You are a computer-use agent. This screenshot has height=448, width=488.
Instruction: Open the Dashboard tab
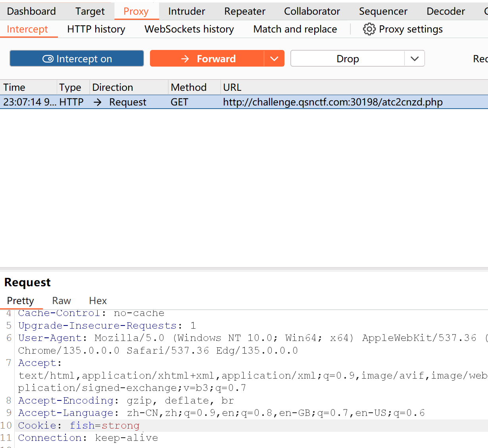pos(31,11)
